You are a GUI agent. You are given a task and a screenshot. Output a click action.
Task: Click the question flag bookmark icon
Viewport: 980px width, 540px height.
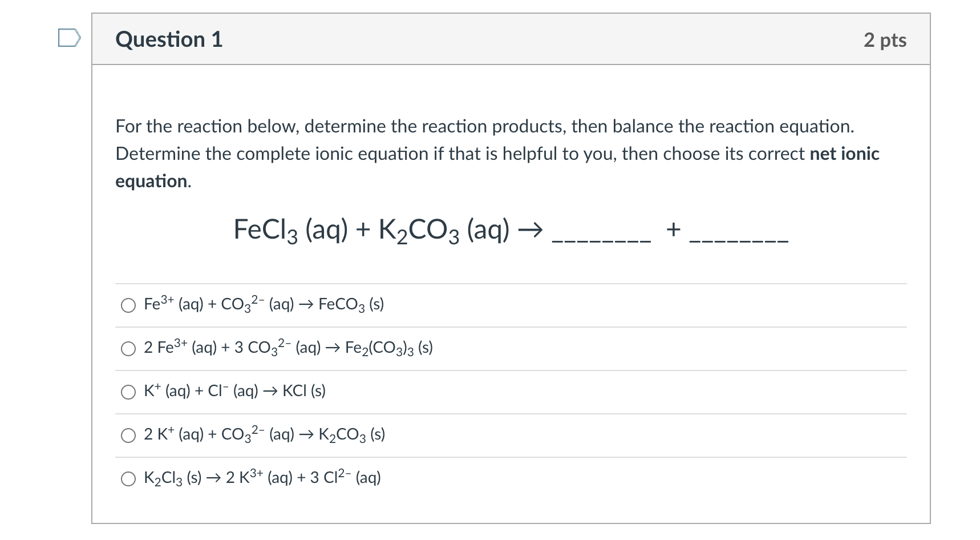tap(70, 39)
